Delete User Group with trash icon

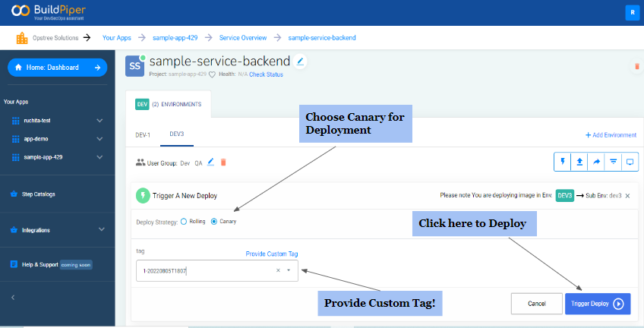(223, 162)
